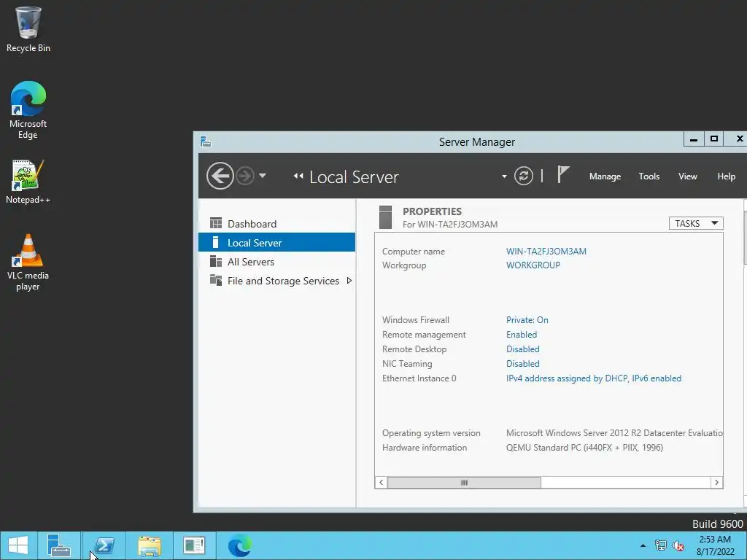Open the View menu

pos(687,176)
